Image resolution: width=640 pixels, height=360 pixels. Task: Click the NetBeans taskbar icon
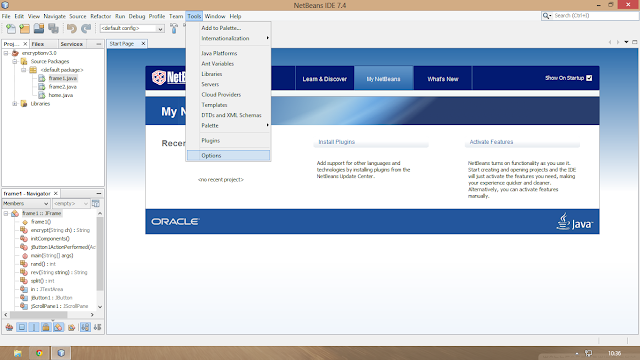pos(61,353)
